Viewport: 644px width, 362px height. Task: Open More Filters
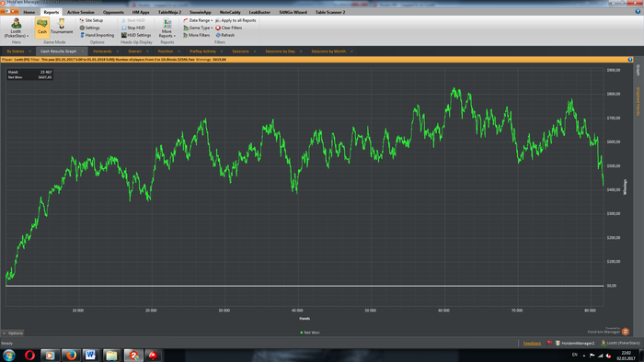pos(196,35)
